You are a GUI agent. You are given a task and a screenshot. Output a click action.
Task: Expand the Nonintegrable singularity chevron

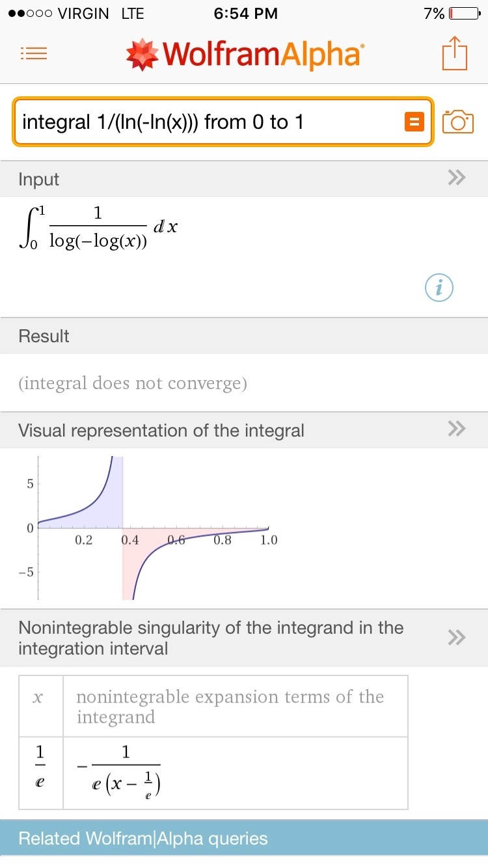click(457, 638)
